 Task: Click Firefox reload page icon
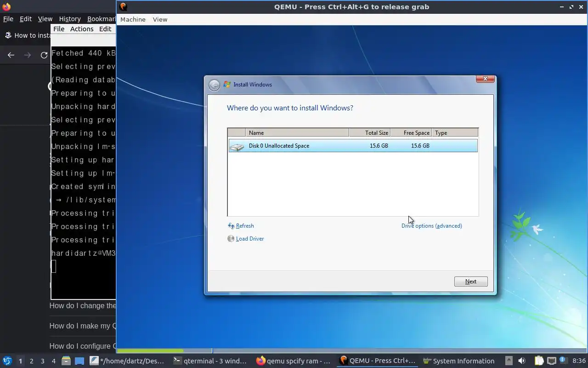point(44,55)
